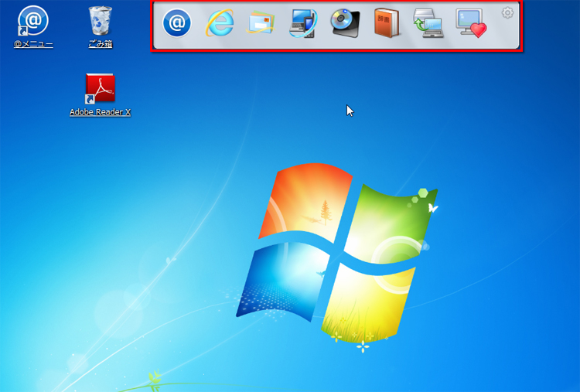Click the Adobe Reader X label text
Screen dimensions: 580x392
coord(101,112)
